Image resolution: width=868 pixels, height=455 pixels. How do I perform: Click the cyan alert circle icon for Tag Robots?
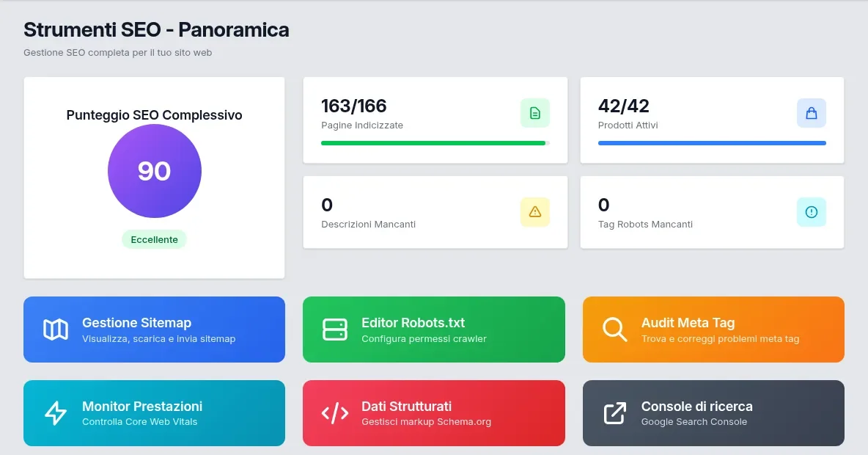[x=812, y=211]
